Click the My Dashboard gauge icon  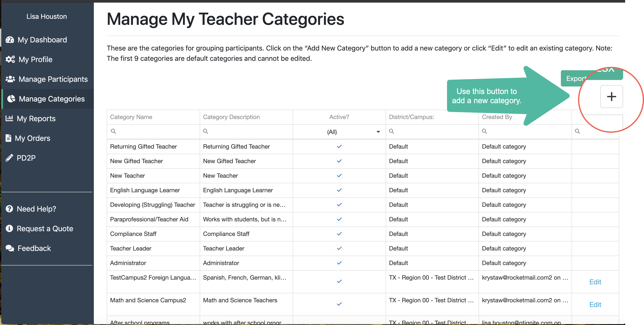point(10,40)
